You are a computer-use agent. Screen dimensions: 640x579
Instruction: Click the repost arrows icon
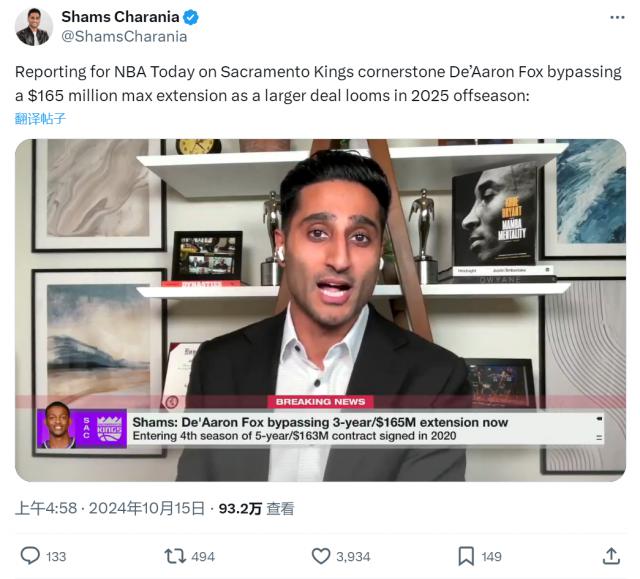(x=175, y=556)
